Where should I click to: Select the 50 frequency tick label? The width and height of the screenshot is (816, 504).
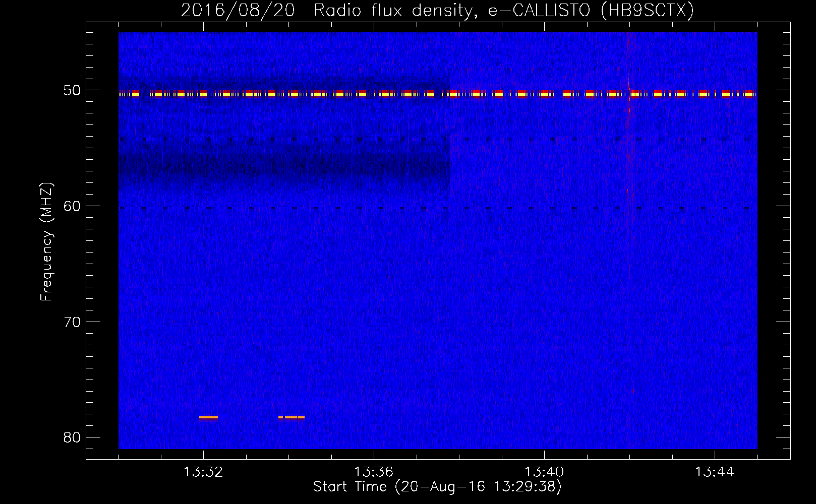[72, 90]
